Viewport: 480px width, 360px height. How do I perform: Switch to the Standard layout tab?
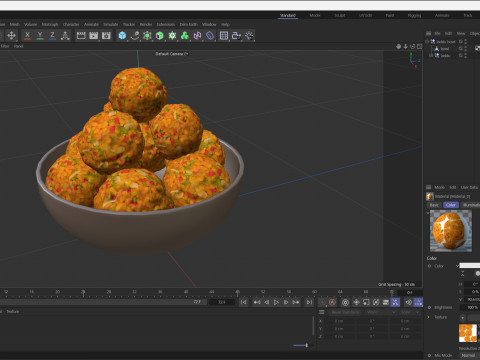(x=288, y=15)
